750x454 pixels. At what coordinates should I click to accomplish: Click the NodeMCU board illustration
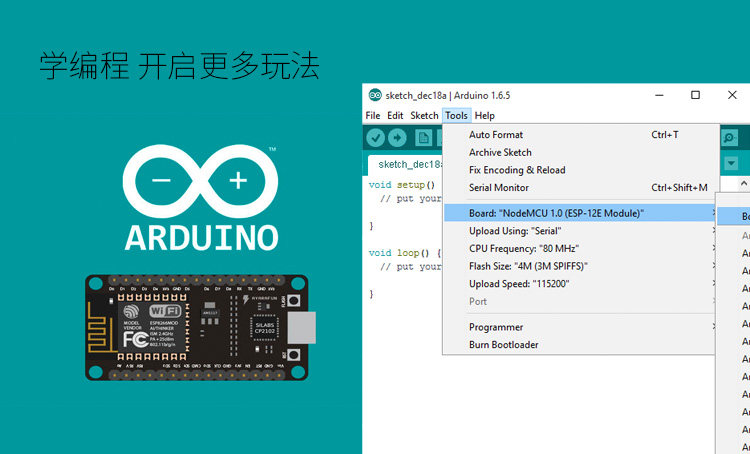200,327
